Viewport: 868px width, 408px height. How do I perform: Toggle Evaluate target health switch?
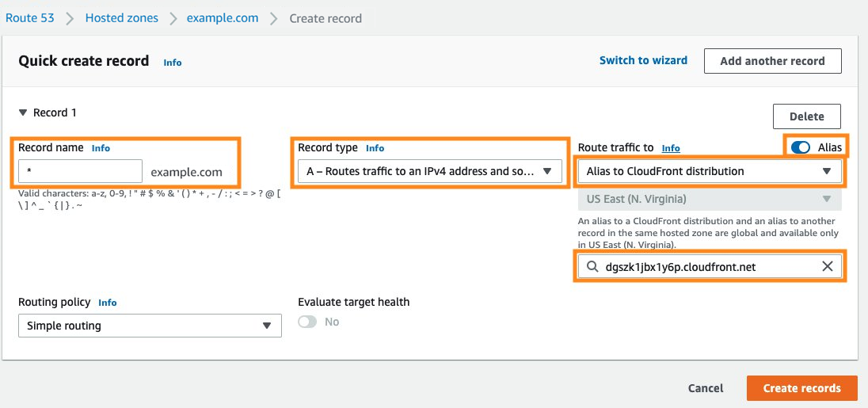pos(307,322)
